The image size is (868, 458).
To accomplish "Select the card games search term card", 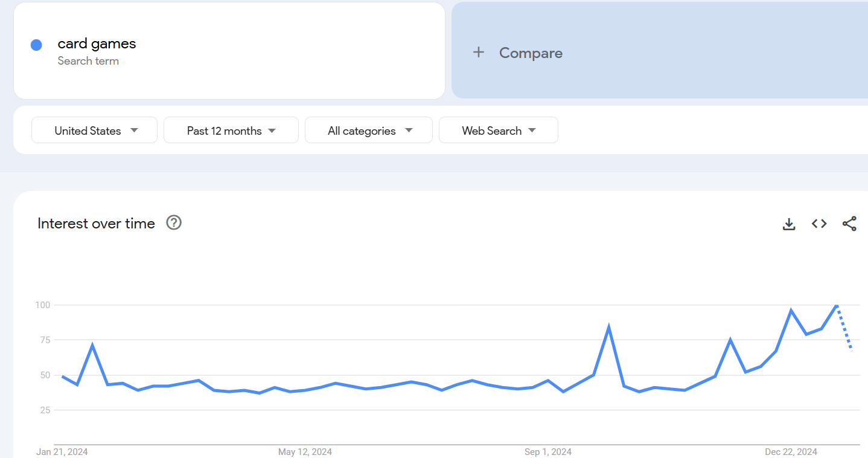I will coord(229,51).
